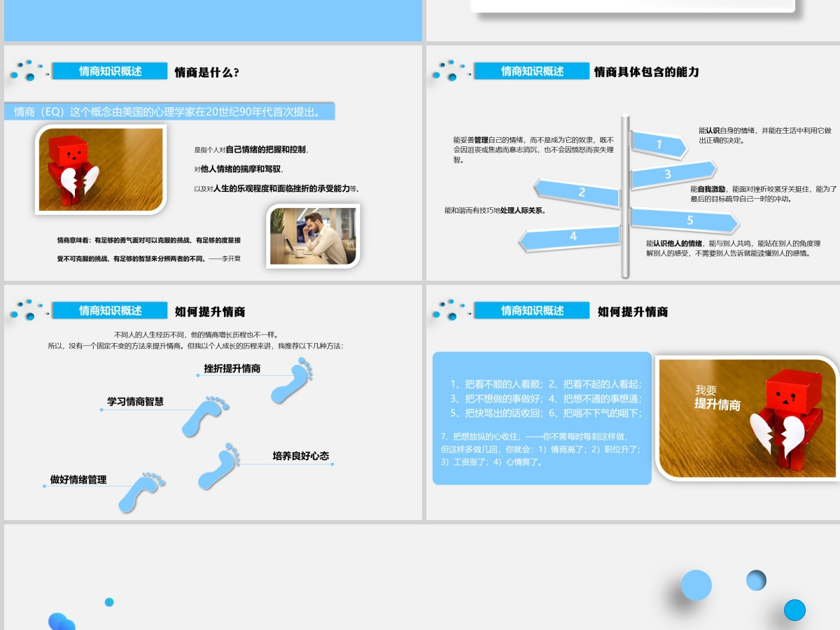Screen dimensions: 840x630
Task: Select signpost arrow number 5
Action: coord(685,220)
